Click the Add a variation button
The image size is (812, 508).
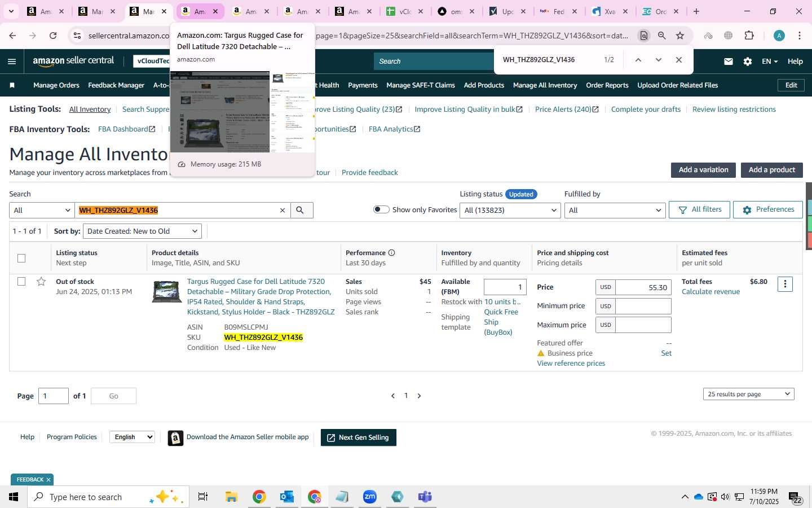(703, 170)
